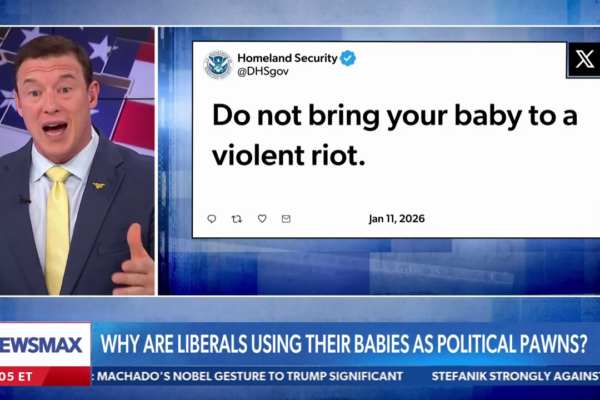Click the envelope share icon
Screen dimensions: 600x400
286,219
